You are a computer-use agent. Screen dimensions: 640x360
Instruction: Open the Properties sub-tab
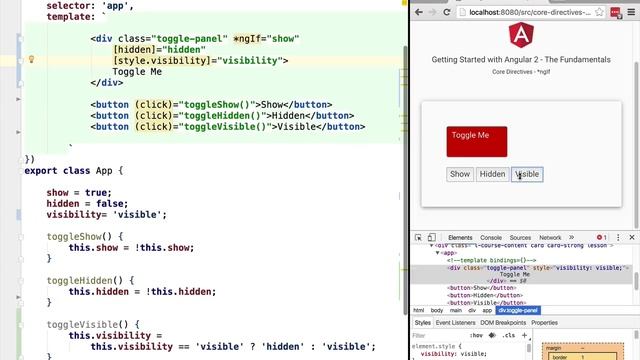[x=544, y=323]
